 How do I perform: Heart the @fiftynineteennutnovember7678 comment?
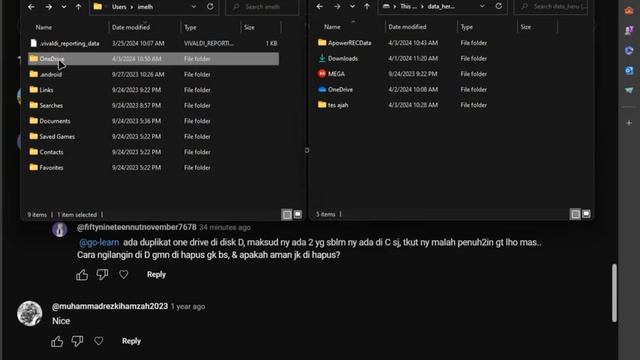123,275
